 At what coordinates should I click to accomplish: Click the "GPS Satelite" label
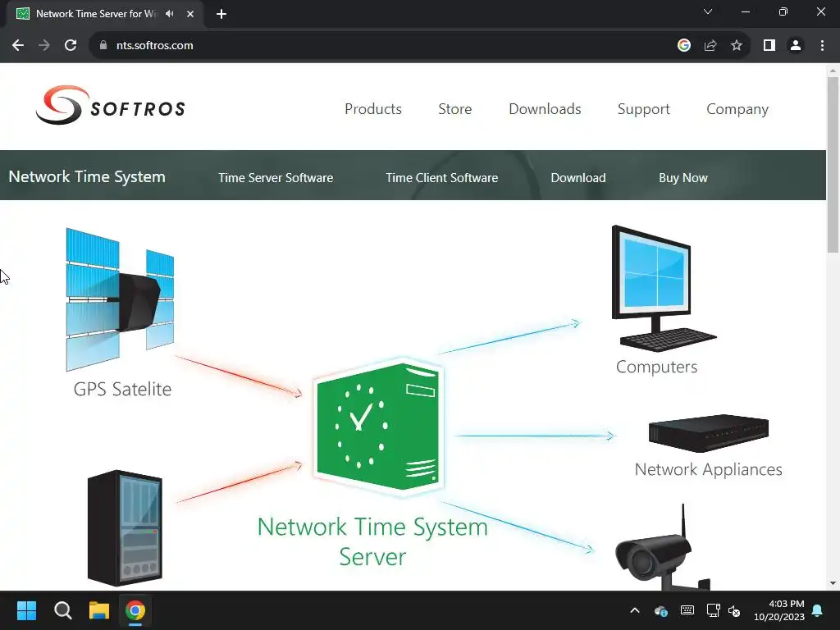tap(122, 389)
